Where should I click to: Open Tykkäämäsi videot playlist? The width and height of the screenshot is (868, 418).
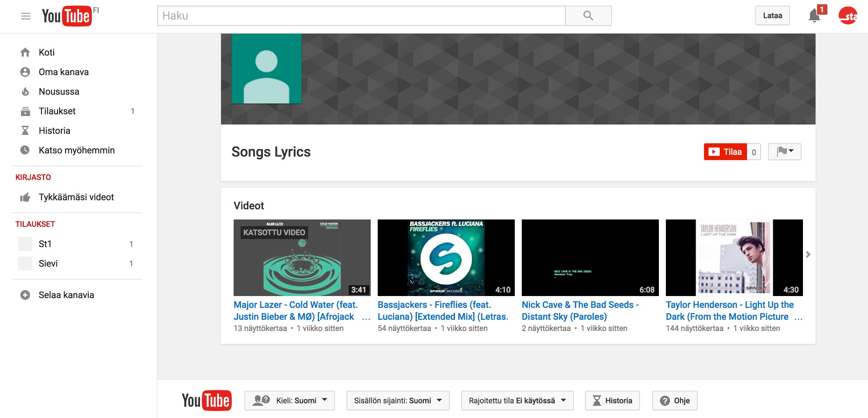coord(77,197)
